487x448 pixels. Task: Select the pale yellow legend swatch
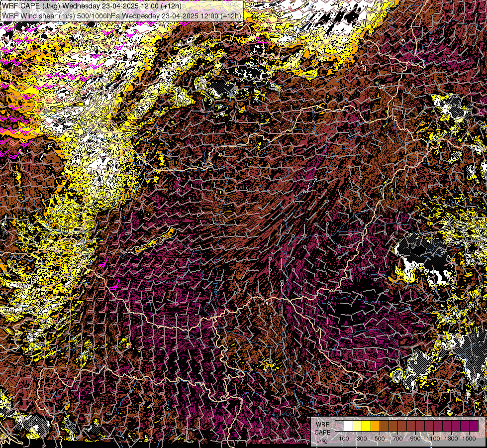tap(358, 426)
